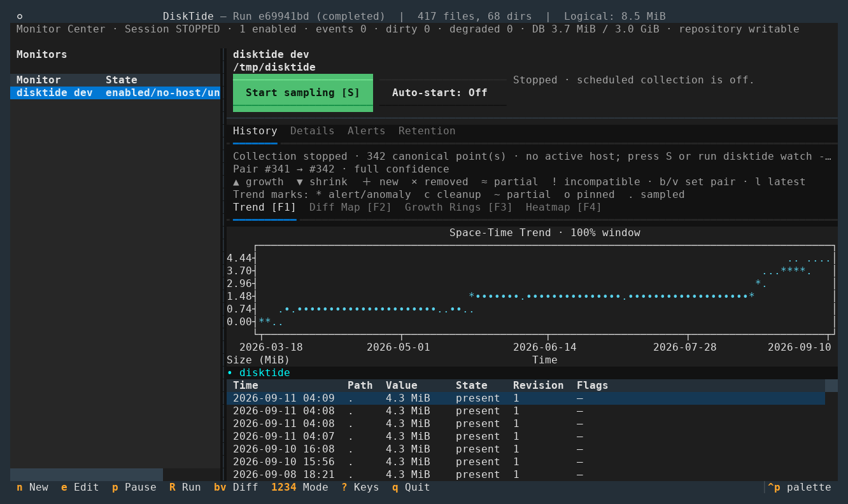This screenshot has height=504, width=848.
Task: Select the 2026-09-08 18:21 history row
Action: tap(526, 475)
